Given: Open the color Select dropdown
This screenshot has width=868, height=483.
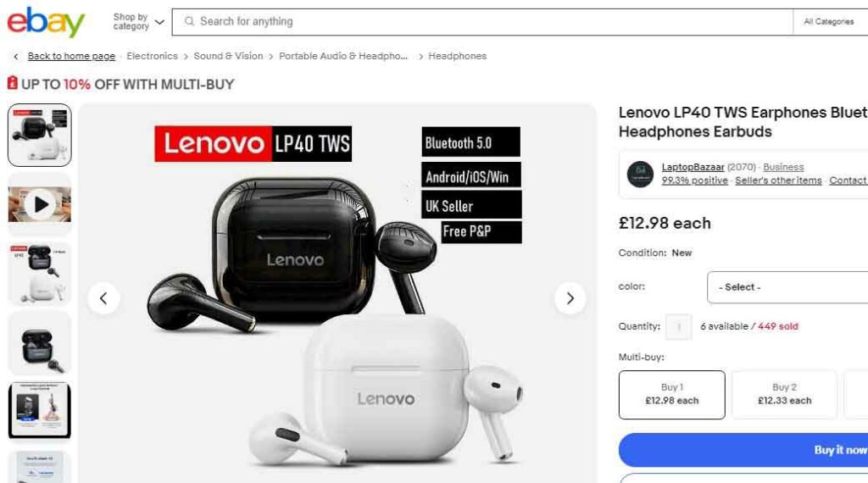Looking at the screenshot, I should pyautogui.click(x=787, y=287).
